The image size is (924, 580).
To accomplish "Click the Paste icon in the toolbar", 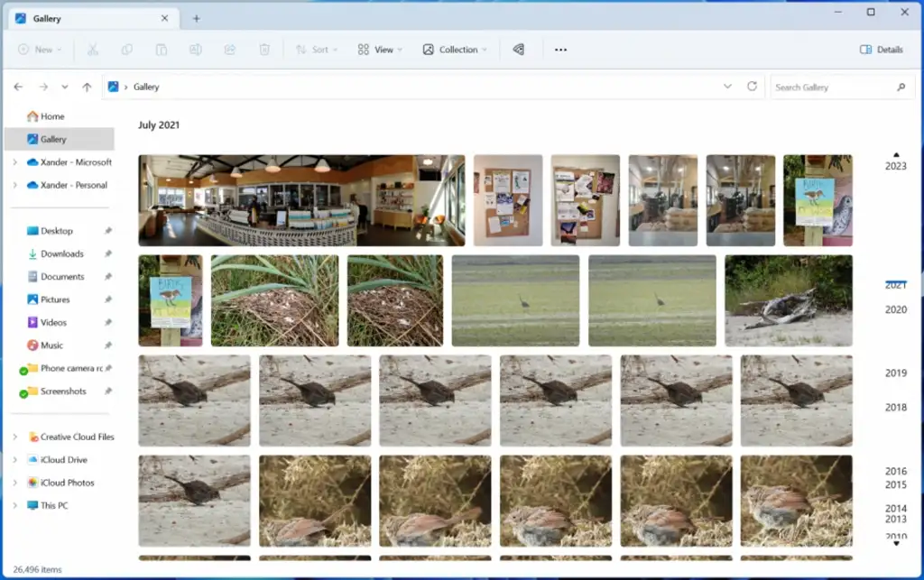I will click(x=159, y=49).
